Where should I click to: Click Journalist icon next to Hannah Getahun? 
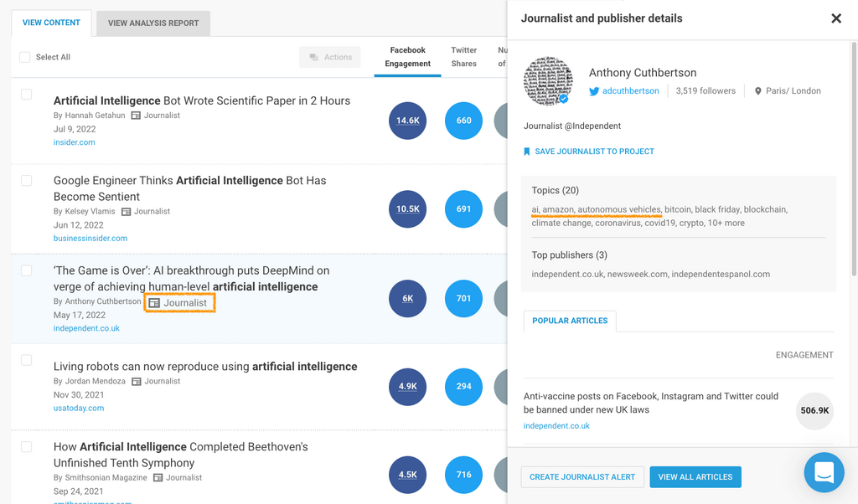tap(135, 116)
